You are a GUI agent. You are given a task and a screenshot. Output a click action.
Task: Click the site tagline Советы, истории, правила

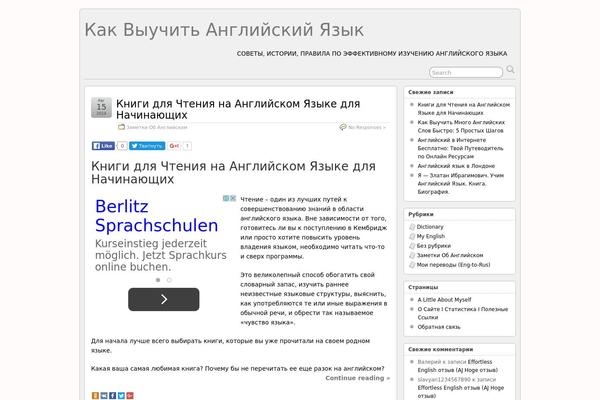click(x=372, y=54)
